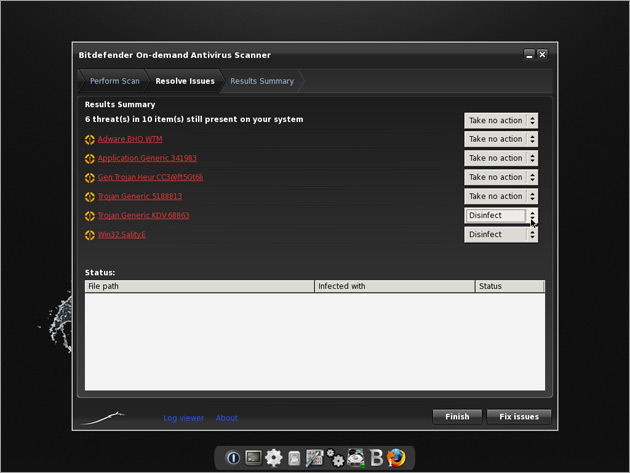
Task: Click the double gears icon in the dock
Action: click(x=335, y=458)
